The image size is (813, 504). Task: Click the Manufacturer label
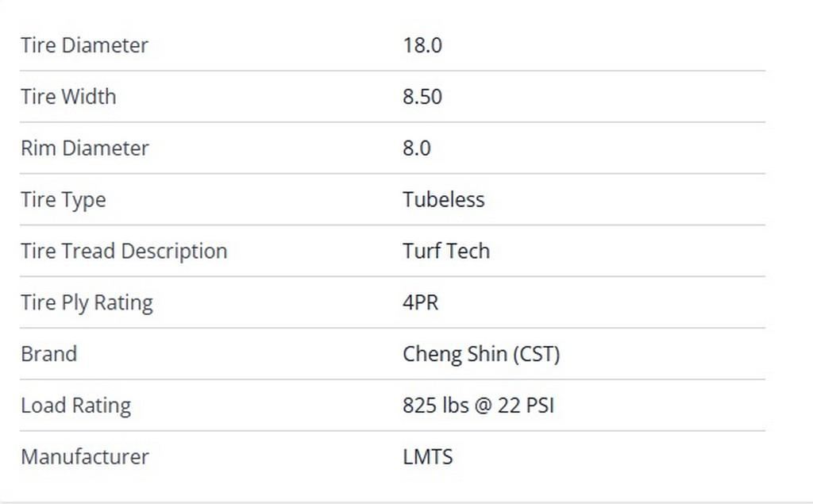[x=84, y=457]
